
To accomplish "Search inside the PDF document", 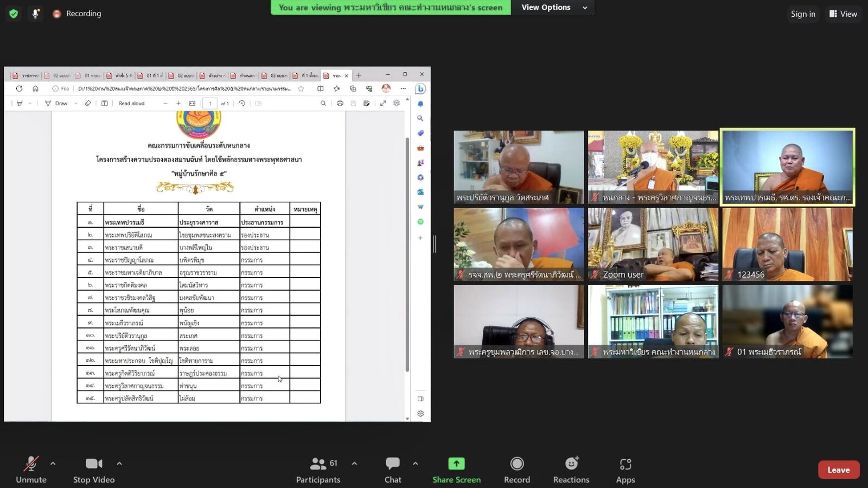I will 323,103.
